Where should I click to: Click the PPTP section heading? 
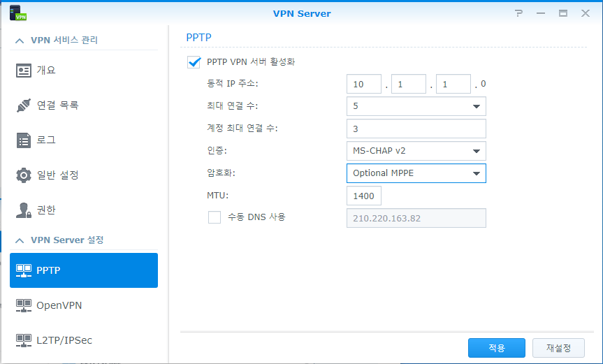(x=199, y=38)
